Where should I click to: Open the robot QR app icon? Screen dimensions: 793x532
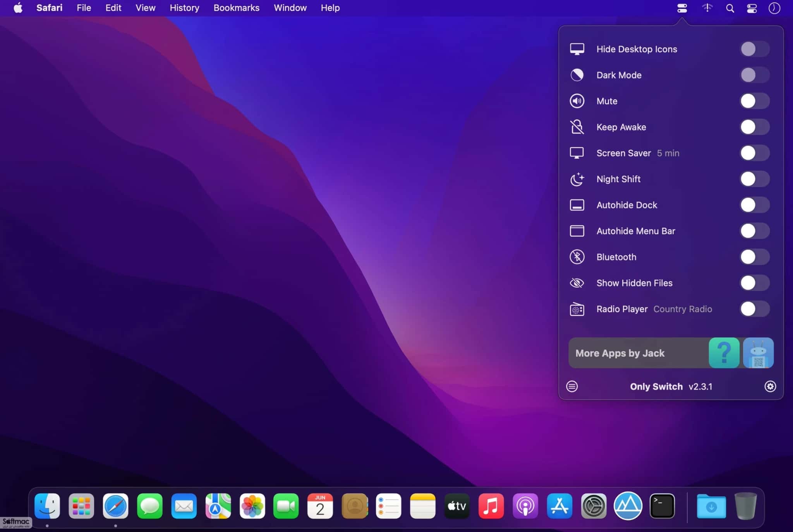coord(758,353)
